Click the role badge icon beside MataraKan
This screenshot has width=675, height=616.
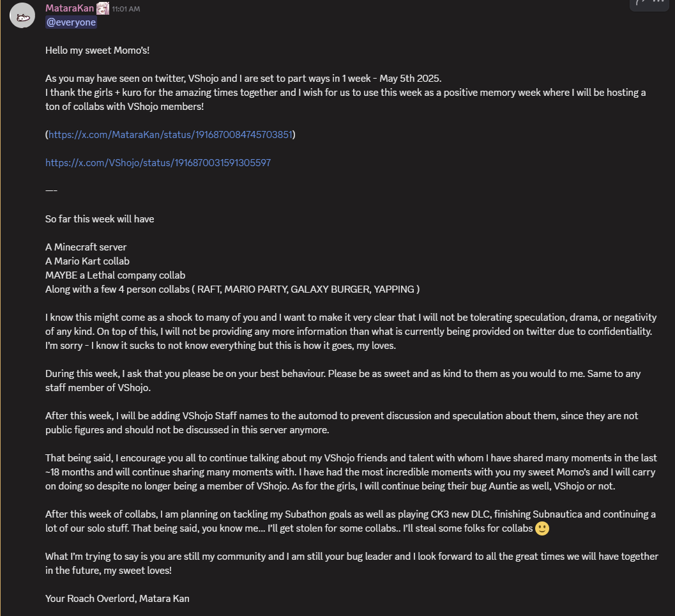(x=102, y=8)
